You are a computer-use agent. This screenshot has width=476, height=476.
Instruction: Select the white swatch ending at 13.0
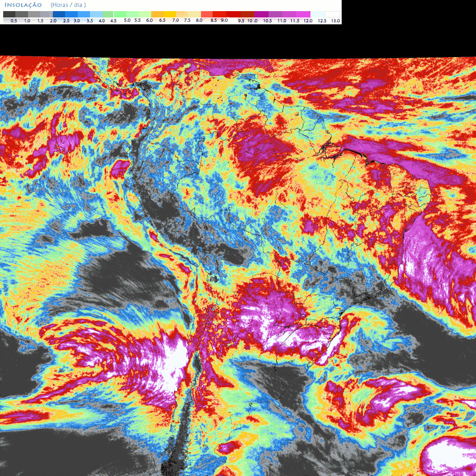332,14
